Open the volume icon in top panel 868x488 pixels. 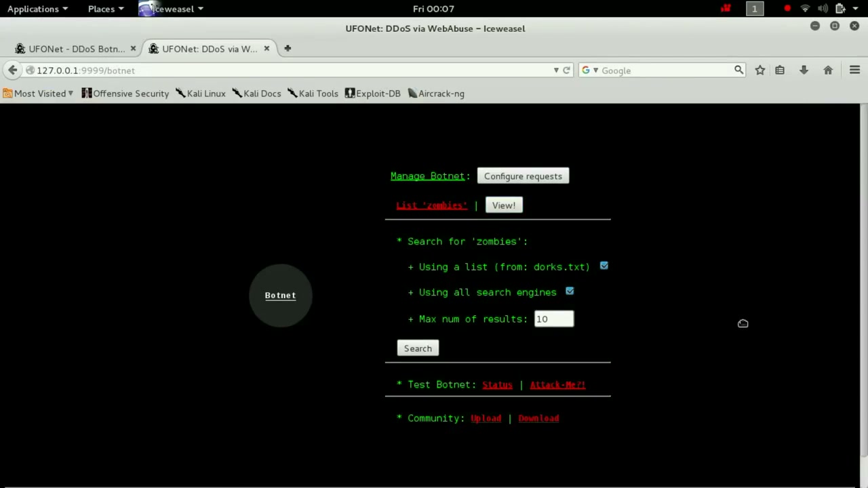[x=823, y=9]
